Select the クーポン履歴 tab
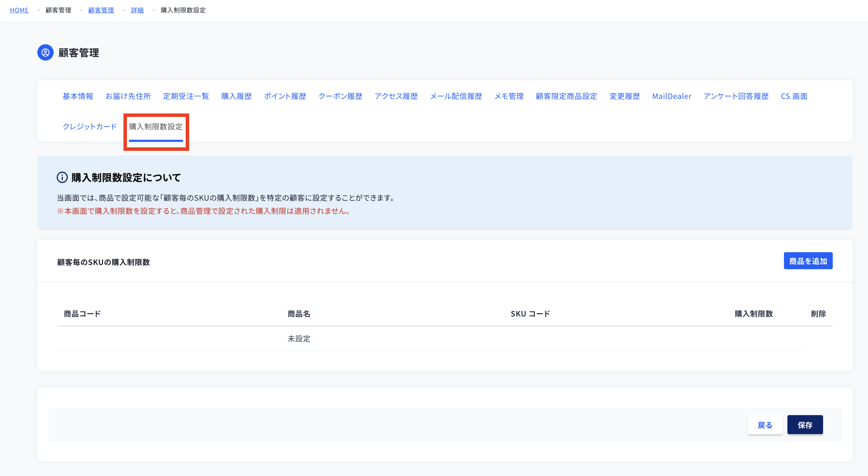Image resolution: width=868 pixels, height=476 pixels. (341, 96)
